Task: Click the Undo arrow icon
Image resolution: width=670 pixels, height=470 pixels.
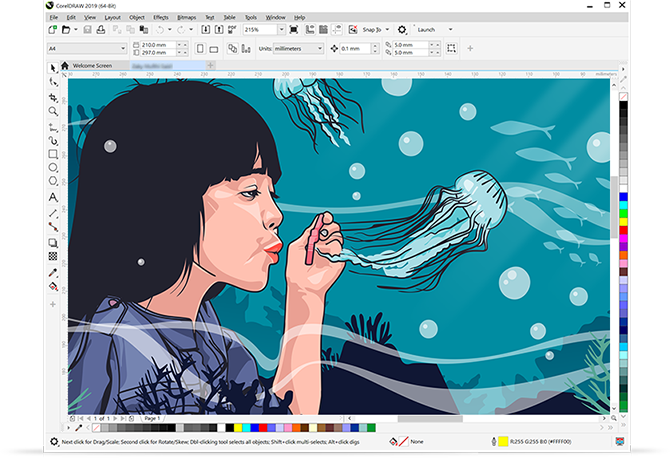Action: (x=160, y=29)
